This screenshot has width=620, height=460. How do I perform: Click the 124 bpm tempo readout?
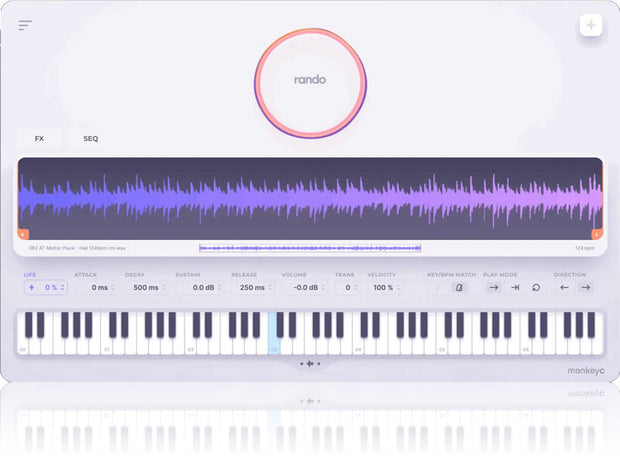584,248
